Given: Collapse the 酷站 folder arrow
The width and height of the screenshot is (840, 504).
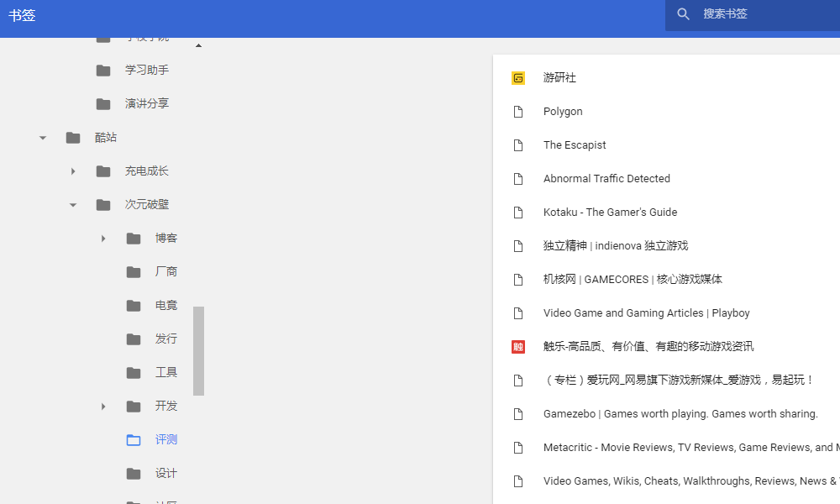Looking at the screenshot, I should (43, 139).
